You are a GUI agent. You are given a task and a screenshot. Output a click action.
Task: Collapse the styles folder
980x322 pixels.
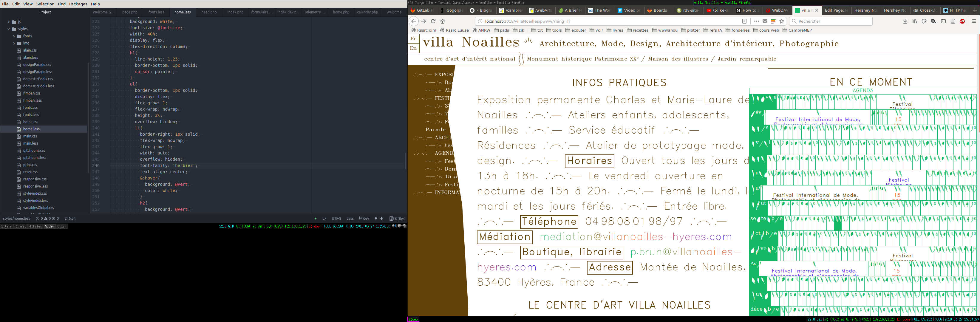click(9, 29)
